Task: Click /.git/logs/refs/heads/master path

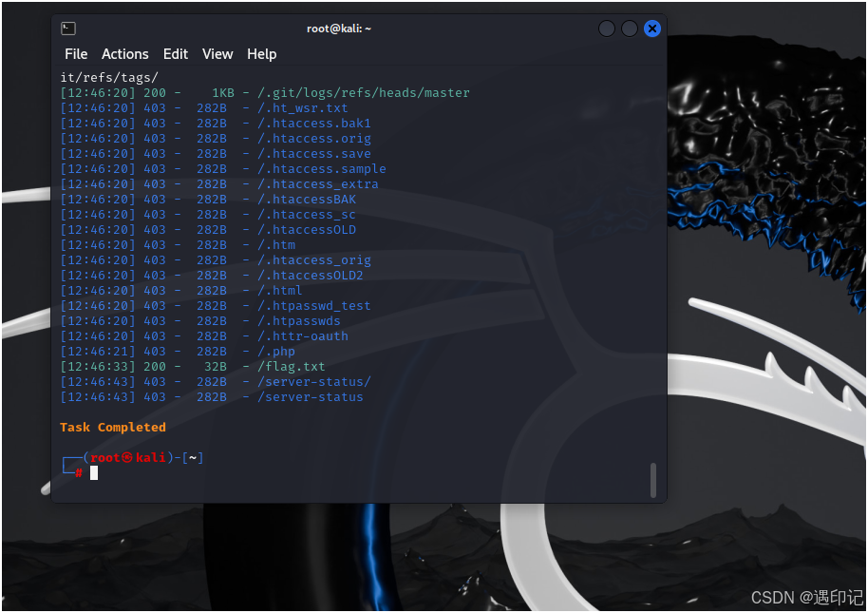Action: pos(364,93)
